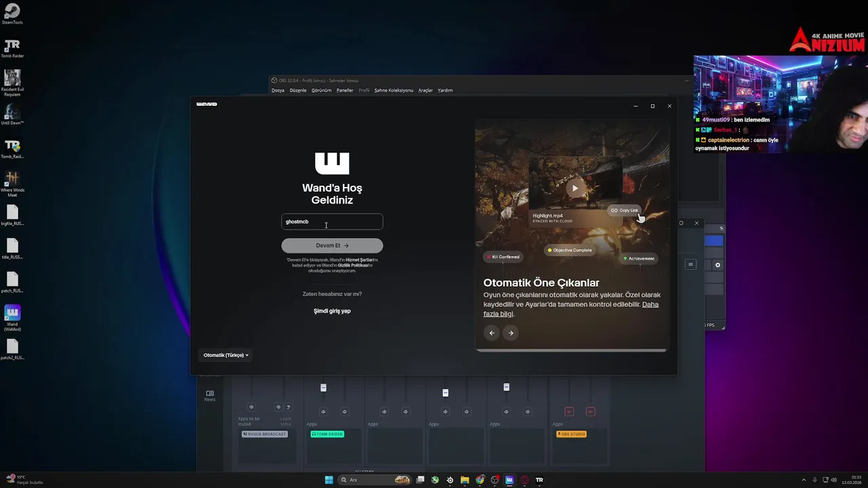868x488 pixels.
Task: Go to next slide arrow in Wand
Action: [x=511, y=333]
